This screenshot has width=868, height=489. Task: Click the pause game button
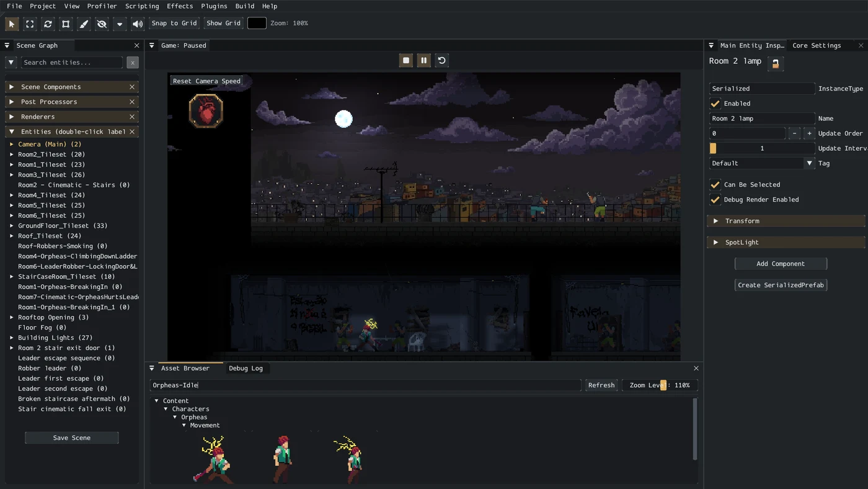click(x=424, y=60)
